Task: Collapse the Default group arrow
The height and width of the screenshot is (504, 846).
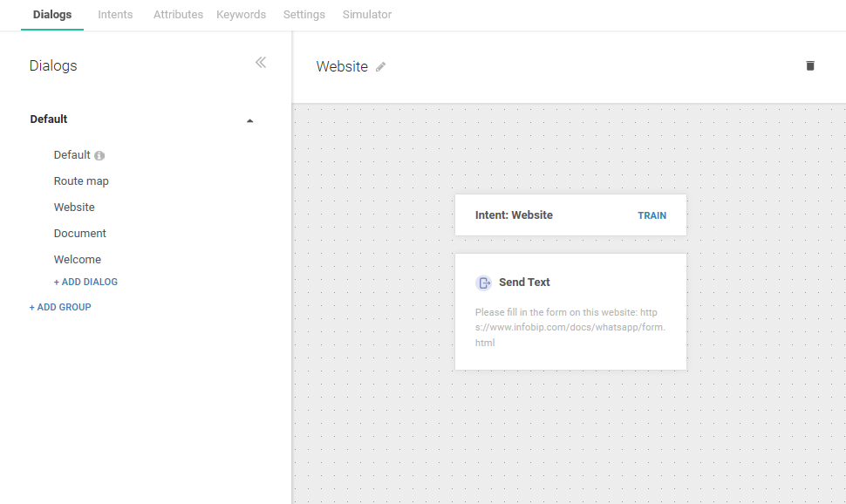Action: [250, 120]
